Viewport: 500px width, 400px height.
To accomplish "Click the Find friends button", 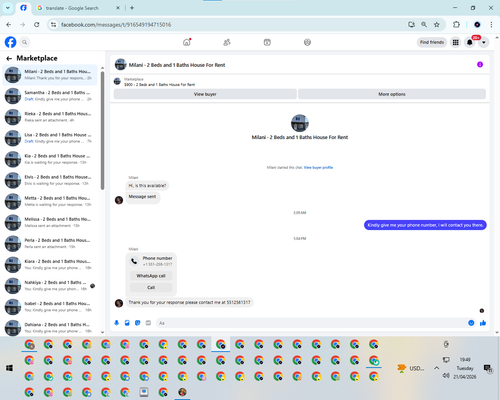I will pyautogui.click(x=432, y=42).
